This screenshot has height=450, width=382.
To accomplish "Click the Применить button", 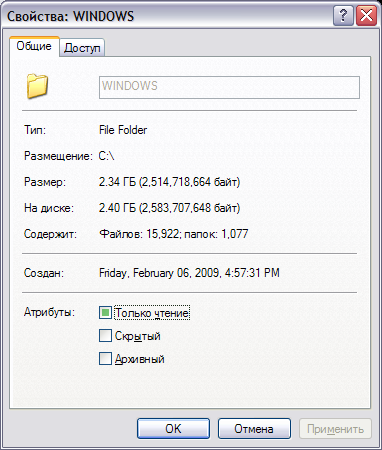I will pyautogui.click(x=335, y=429).
